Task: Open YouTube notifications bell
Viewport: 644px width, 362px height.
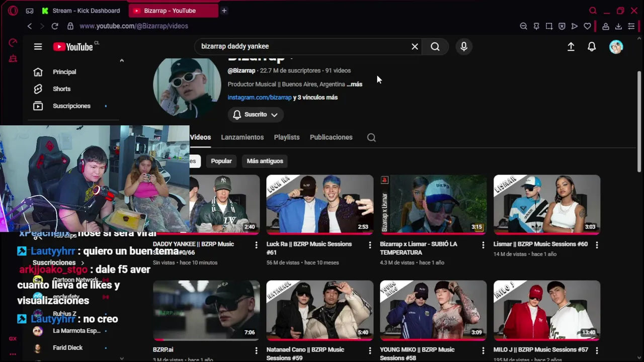Action: (x=592, y=47)
